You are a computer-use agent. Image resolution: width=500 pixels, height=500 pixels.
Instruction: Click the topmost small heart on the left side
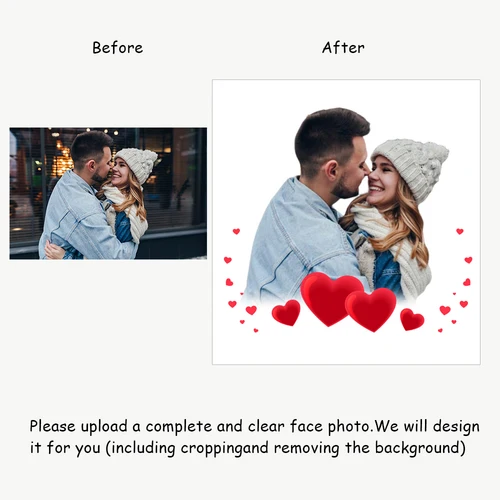(236, 231)
